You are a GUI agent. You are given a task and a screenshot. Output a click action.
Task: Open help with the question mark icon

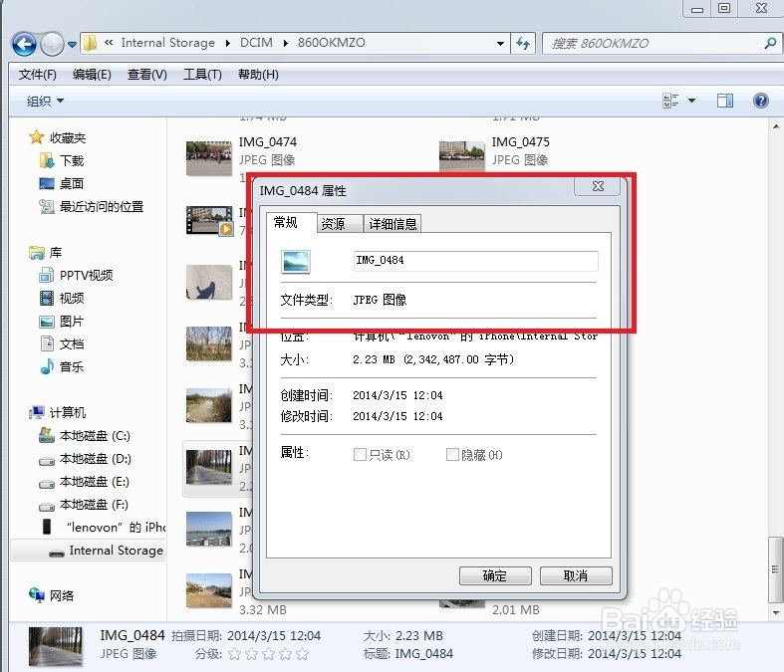[x=760, y=101]
